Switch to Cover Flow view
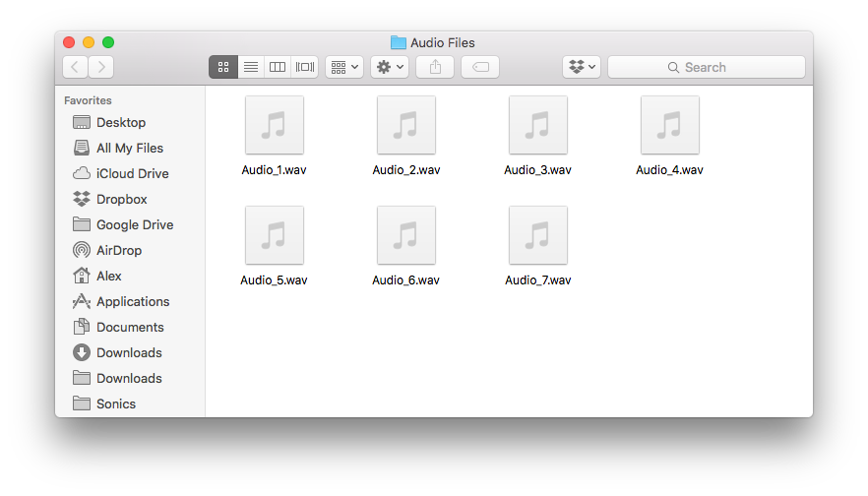Screen dimensions: 868x496 pos(304,67)
